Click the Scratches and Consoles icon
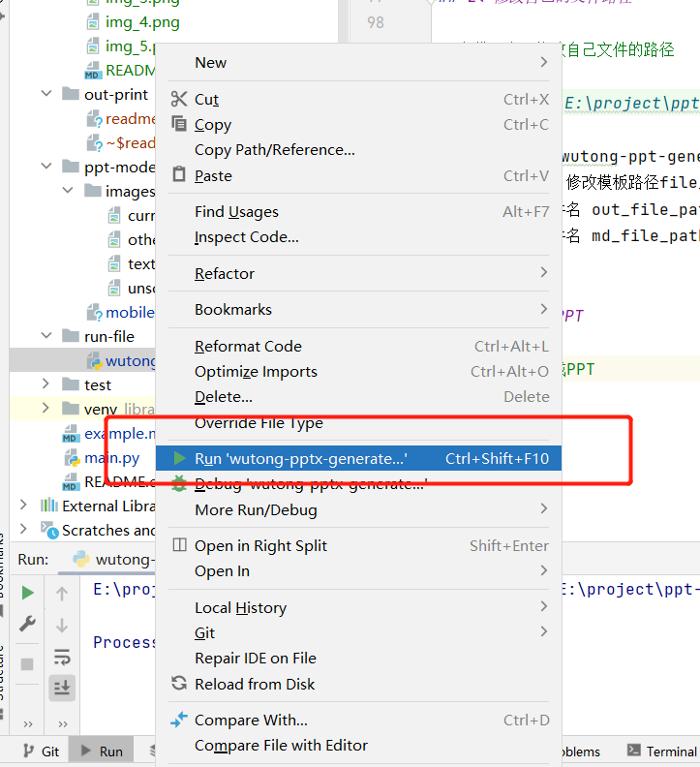Image resolution: width=700 pixels, height=767 pixels. [x=49, y=530]
